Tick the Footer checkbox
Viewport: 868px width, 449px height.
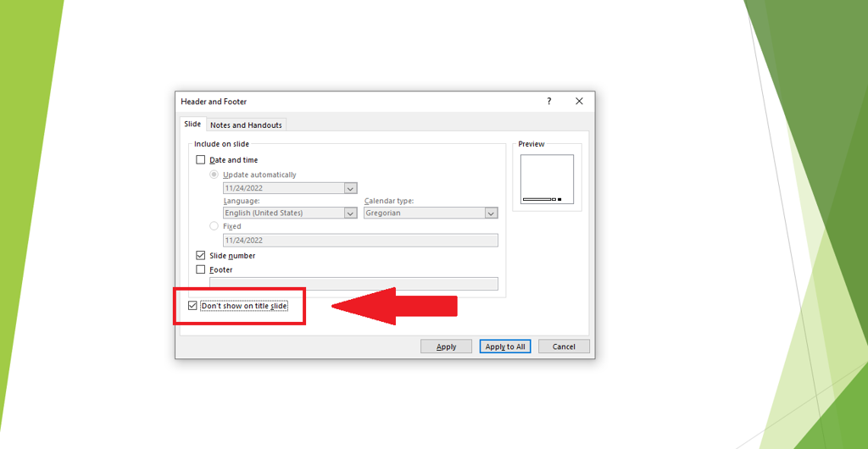click(201, 269)
